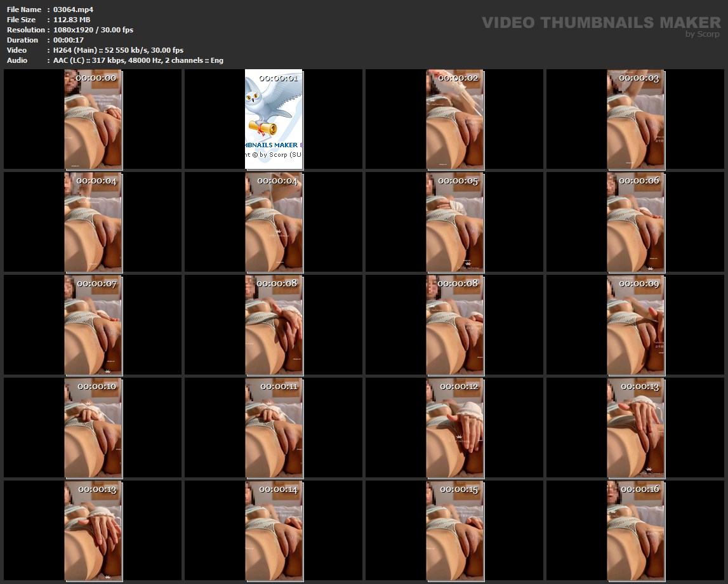Select the frame marked 00:00:03
The height and width of the screenshot is (584, 728).
coord(636,119)
